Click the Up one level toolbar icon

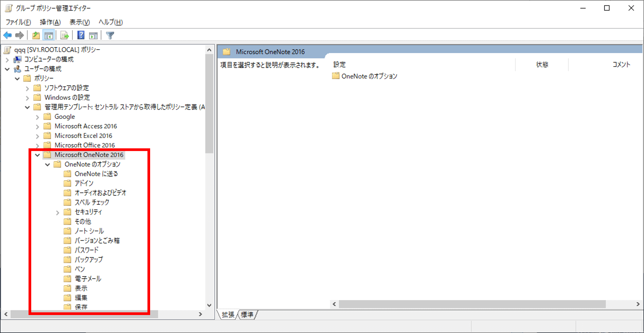[x=36, y=35]
